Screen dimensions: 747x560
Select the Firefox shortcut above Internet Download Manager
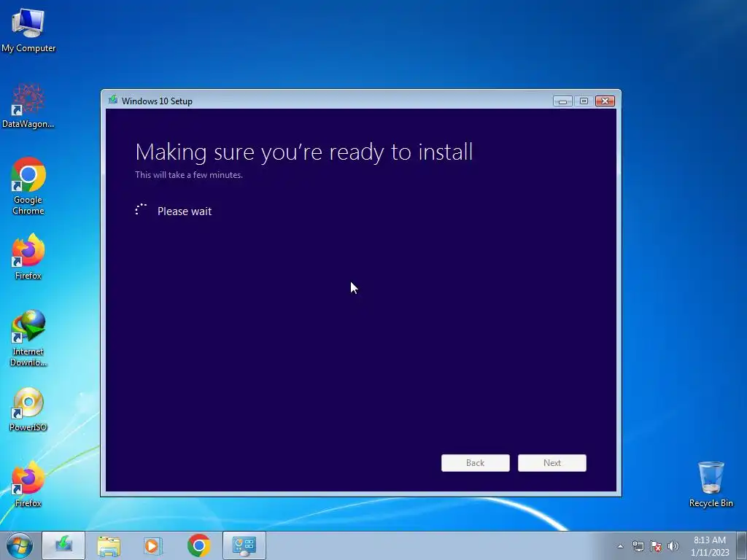28,257
